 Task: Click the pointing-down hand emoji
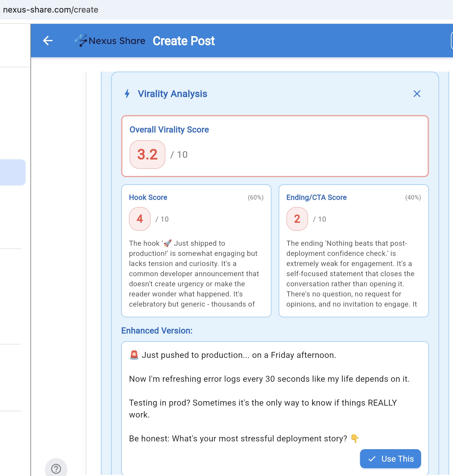355,438
